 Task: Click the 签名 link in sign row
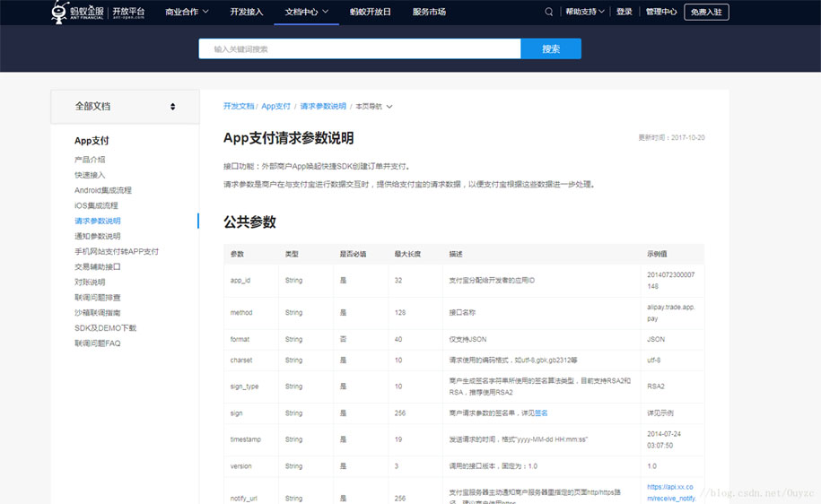point(541,413)
